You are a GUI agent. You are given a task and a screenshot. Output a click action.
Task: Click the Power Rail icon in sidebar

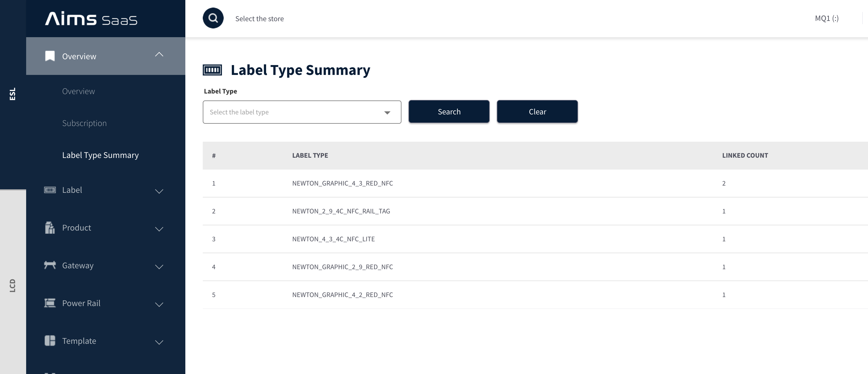click(x=50, y=303)
